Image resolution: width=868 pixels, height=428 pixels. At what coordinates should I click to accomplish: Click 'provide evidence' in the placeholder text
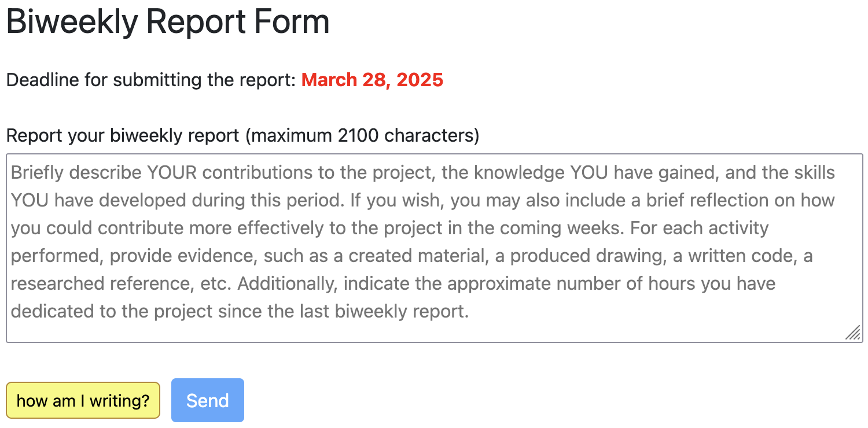pos(181,256)
